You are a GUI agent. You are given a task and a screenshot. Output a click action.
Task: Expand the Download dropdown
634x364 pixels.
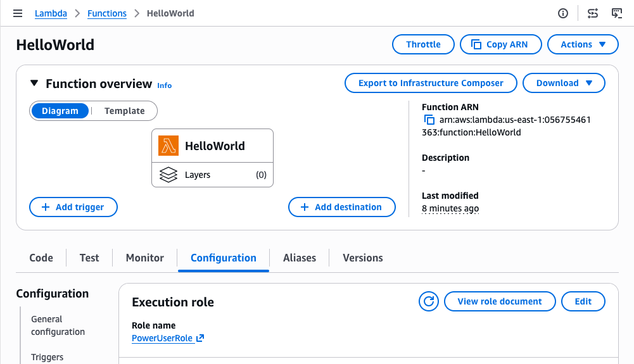coord(564,83)
